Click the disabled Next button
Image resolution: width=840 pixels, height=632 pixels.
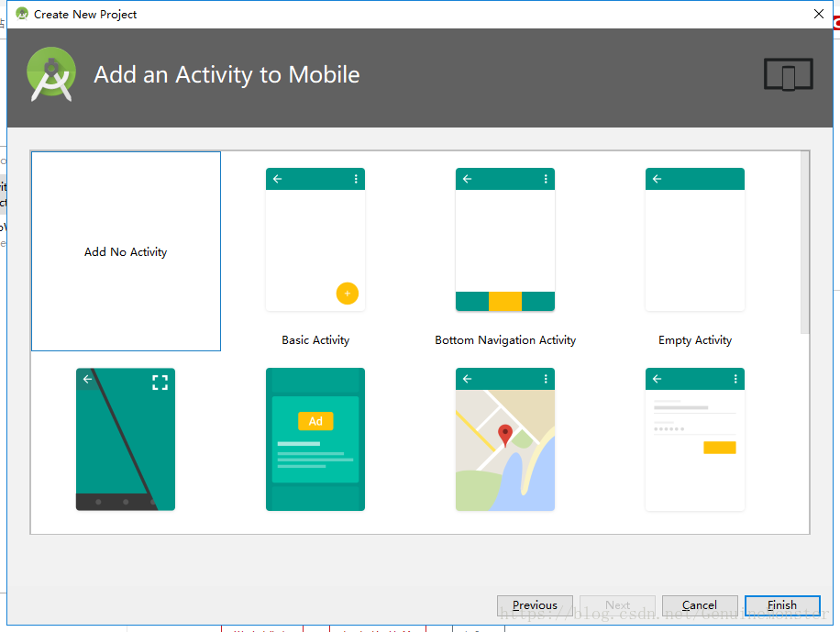click(617, 605)
